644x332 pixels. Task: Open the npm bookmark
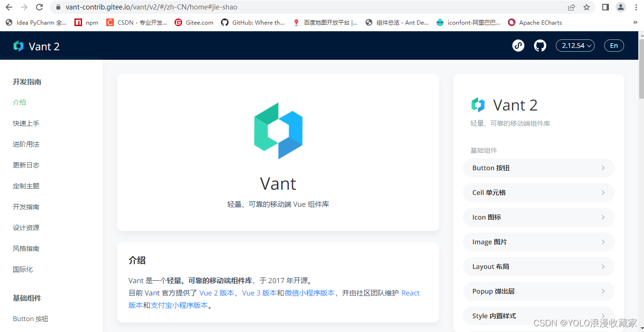tap(86, 22)
